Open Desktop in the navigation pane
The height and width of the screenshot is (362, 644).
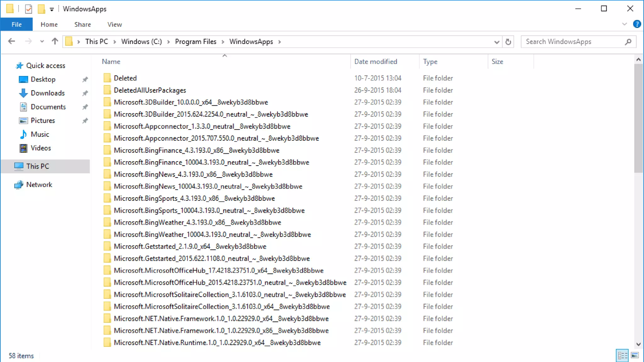tap(43, 79)
